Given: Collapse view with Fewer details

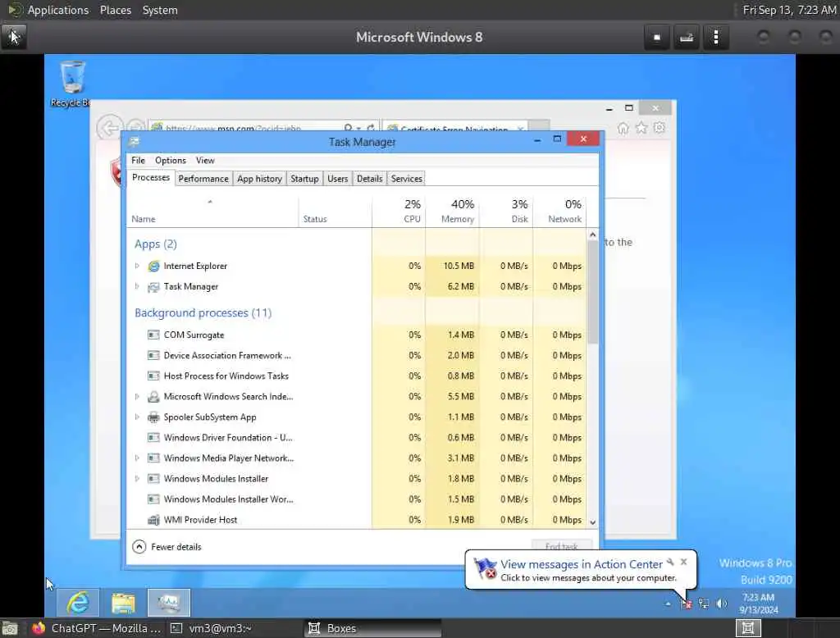Looking at the screenshot, I should 167,547.
